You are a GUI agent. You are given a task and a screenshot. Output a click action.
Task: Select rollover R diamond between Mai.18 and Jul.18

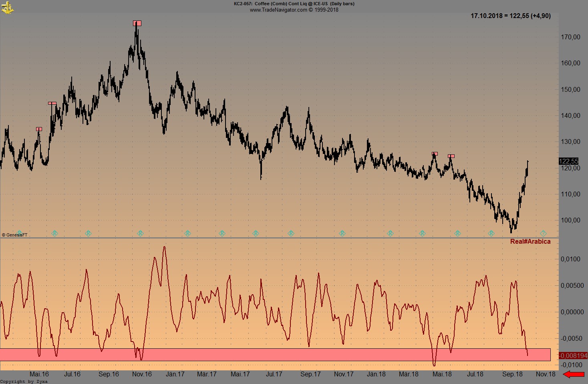[457, 233]
